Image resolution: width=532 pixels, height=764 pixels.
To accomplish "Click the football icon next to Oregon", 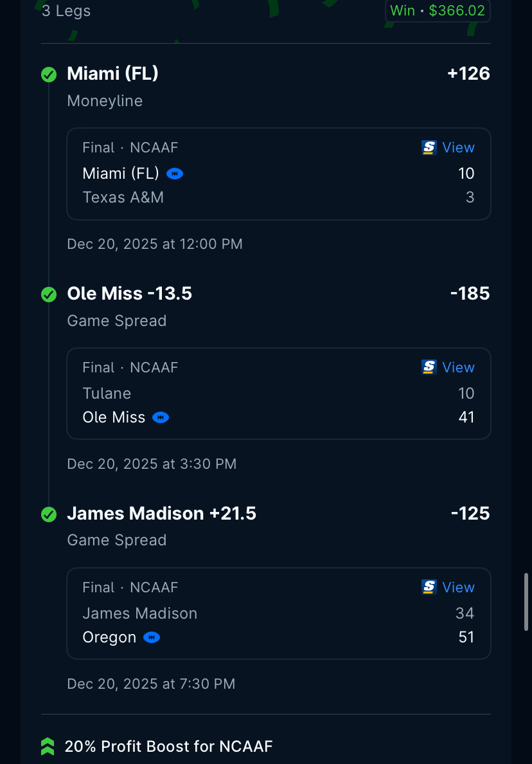I will tap(152, 638).
